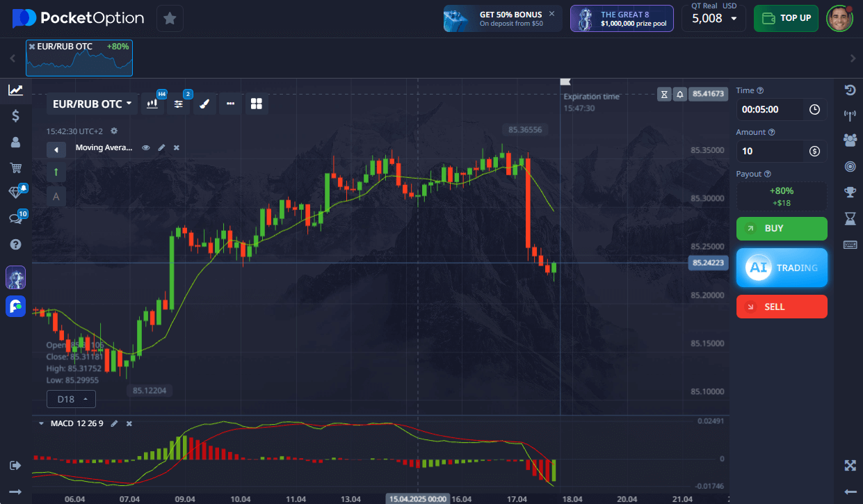863x504 pixels.
Task: Open the hotkeys keyboard icon
Action: (849, 244)
